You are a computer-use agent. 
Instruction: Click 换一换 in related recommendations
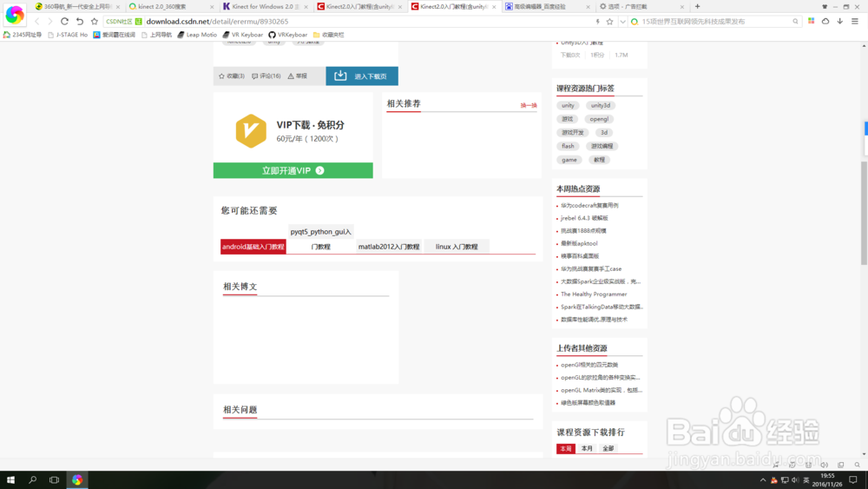click(528, 105)
